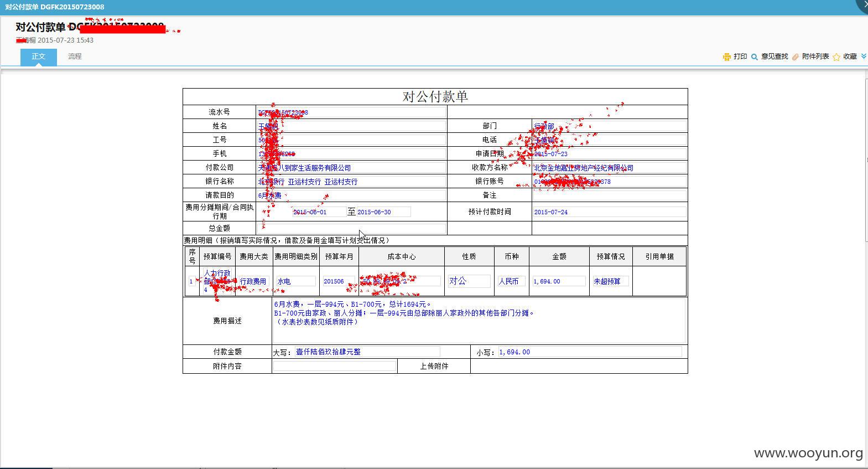Click the 大写 amount 壹仟陆佰玖拾肆元整
Screen dimensions: 868x469
coord(367,352)
